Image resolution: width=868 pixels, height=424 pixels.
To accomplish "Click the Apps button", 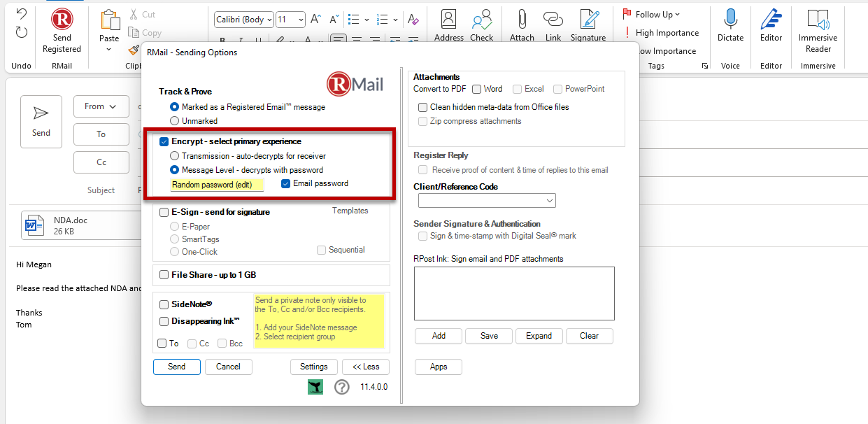I will tap(439, 367).
